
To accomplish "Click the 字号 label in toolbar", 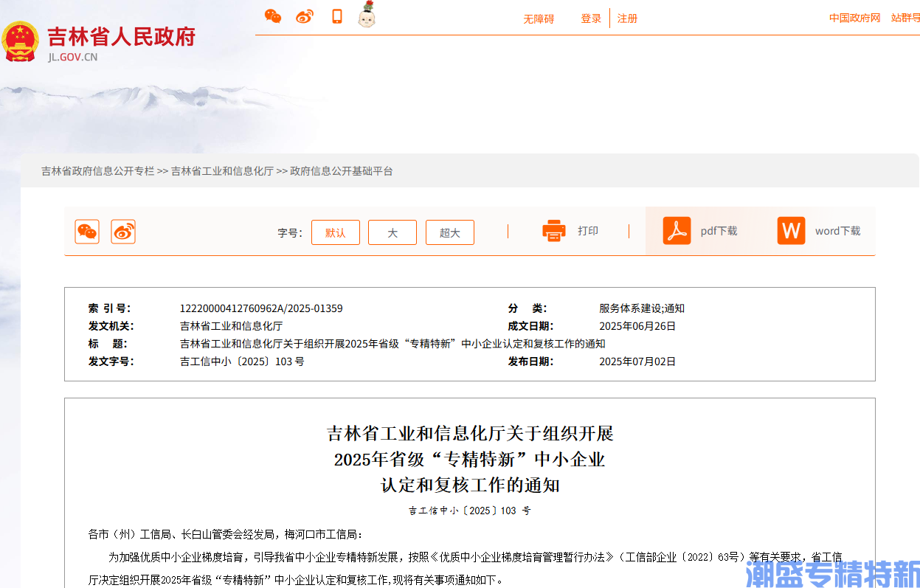I will pyautogui.click(x=290, y=233).
